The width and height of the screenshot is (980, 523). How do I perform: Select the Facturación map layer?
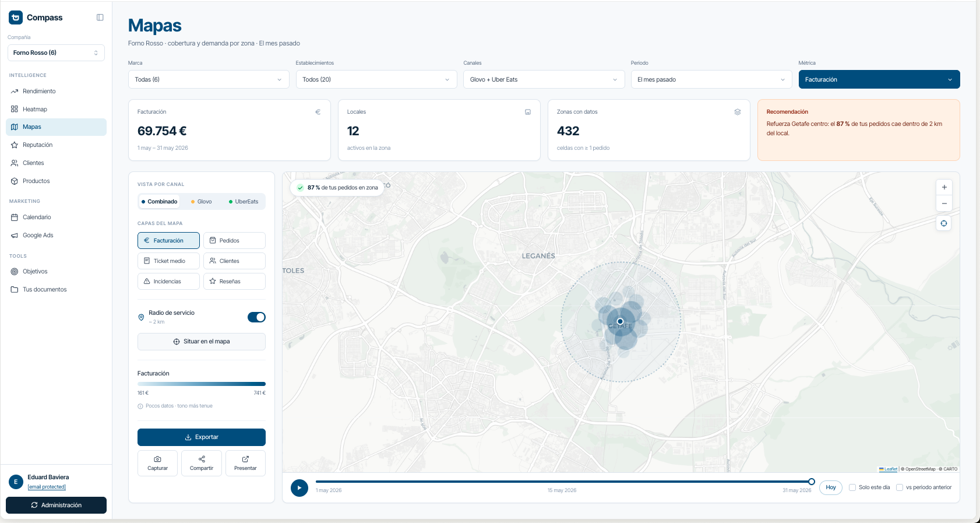point(168,240)
